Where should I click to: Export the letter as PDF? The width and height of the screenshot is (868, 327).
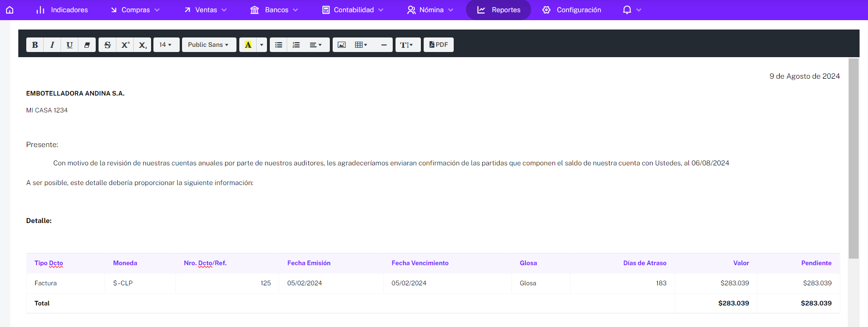click(x=439, y=45)
